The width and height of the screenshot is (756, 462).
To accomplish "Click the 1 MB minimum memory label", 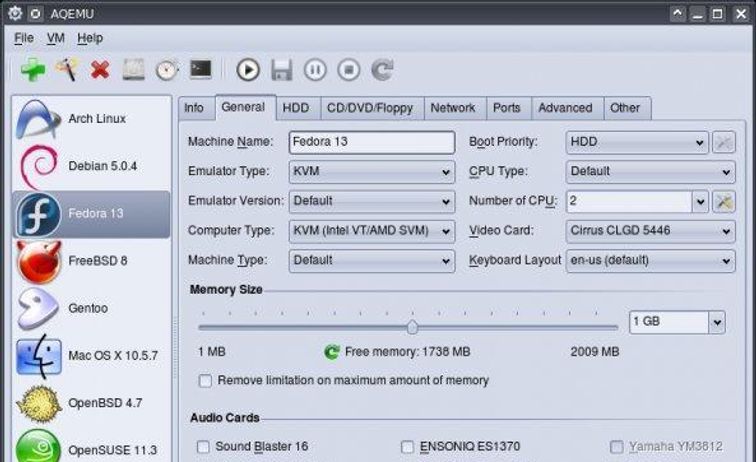I will point(212,352).
